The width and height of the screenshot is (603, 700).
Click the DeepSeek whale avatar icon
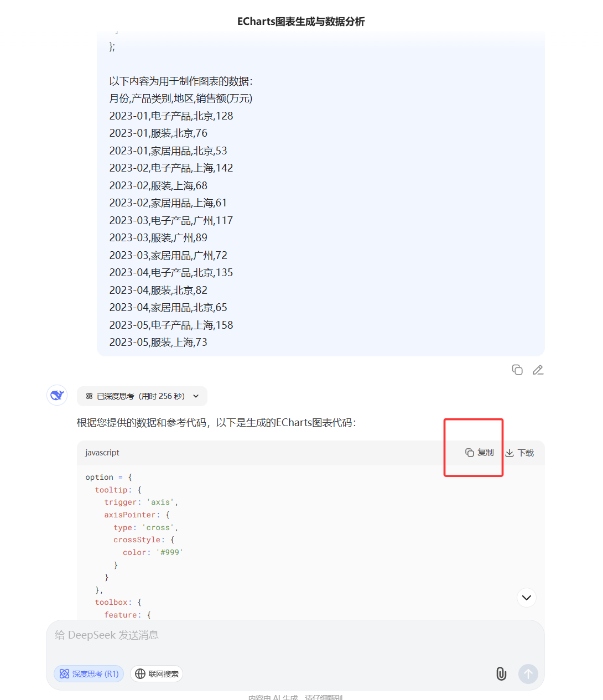point(57,395)
